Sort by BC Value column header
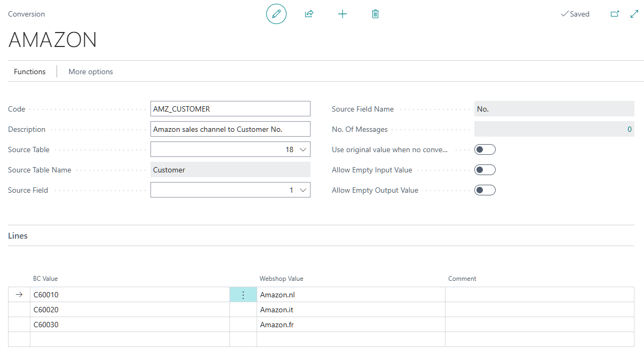Image resolution: width=644 pixels, height=355 pixels. (x=45, y=279)
